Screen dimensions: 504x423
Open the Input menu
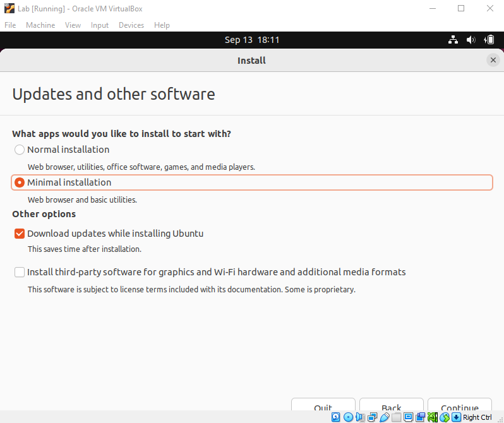tap(100, 25)
